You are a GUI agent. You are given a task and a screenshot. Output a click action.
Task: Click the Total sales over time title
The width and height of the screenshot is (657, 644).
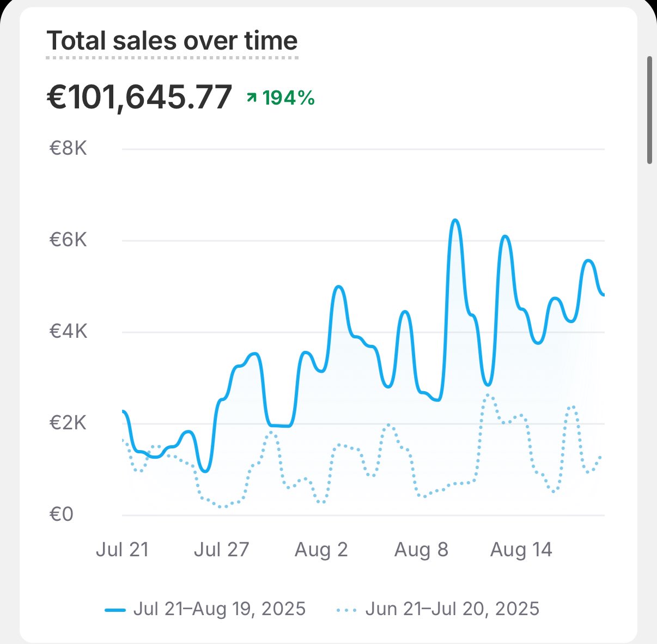[x=172, y=41]
